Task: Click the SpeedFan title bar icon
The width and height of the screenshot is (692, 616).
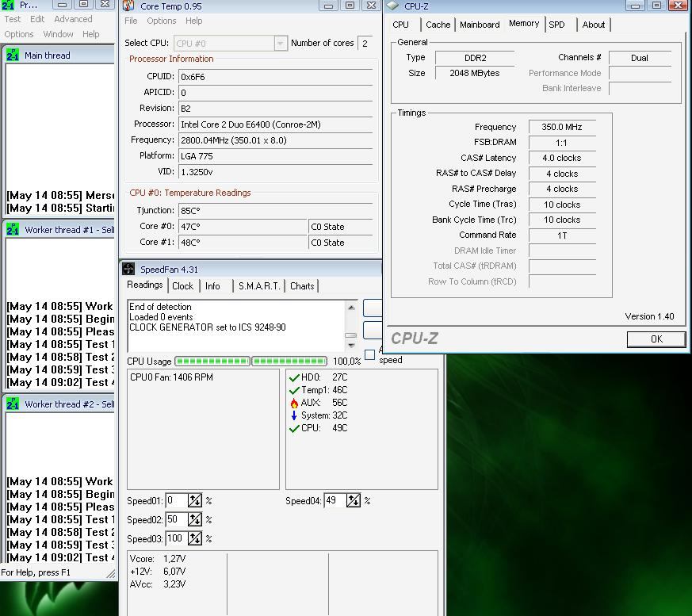Action: [128, 269]
